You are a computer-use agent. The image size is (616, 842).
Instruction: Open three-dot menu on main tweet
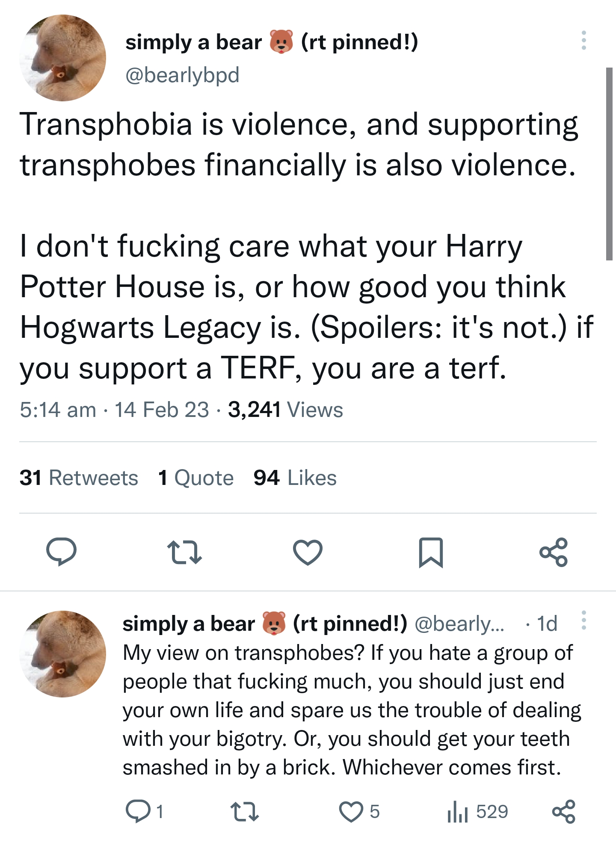coord(583,41)
